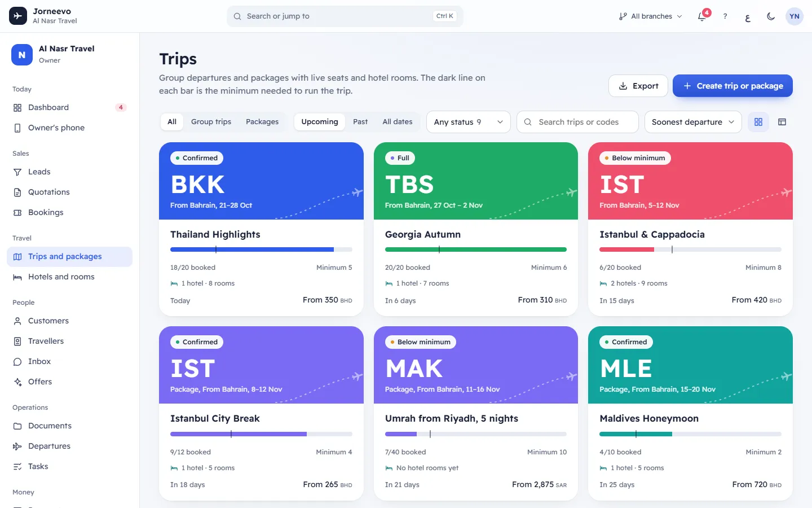812x508 pixels.
Task: Open the All branches dropdown
Action: click(650, 16)
